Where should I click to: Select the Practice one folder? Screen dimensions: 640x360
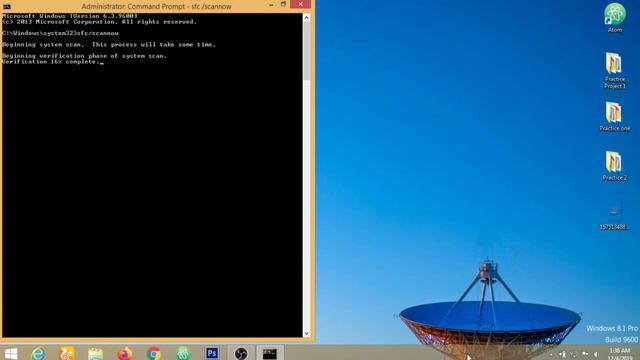(x=614, y=116)
